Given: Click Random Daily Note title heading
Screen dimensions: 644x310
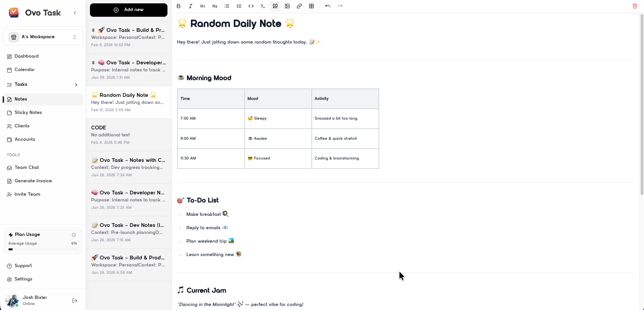Looking at the screenshot, I should (x=236, y=23).
